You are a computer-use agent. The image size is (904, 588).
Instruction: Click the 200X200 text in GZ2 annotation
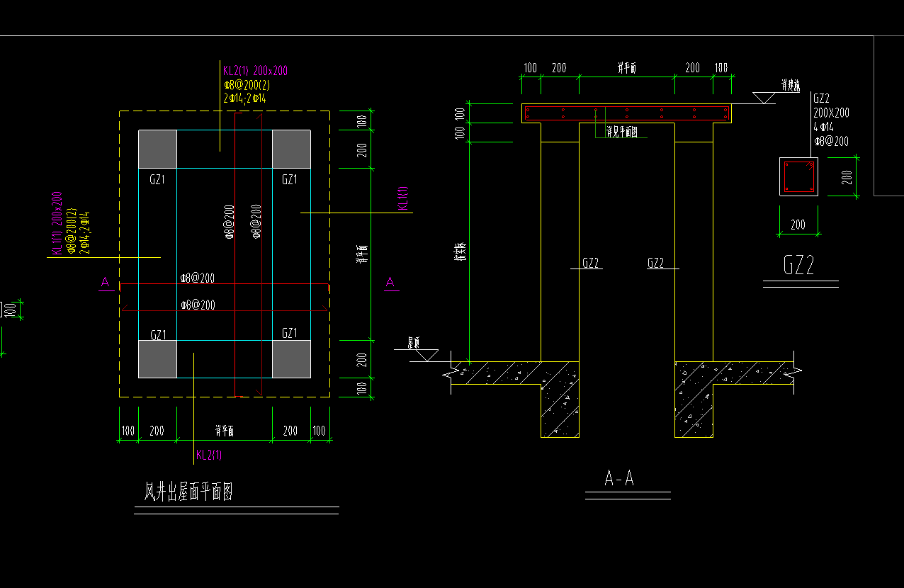pyautogui.click(x=831, y=113)
